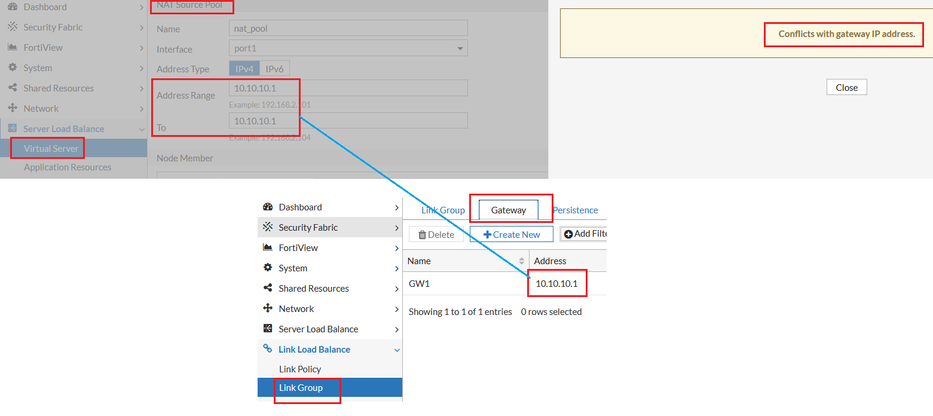Viewport: 933px width, 416px height.
Task: Select the IPv4 address type
Action: click(245, 69)
